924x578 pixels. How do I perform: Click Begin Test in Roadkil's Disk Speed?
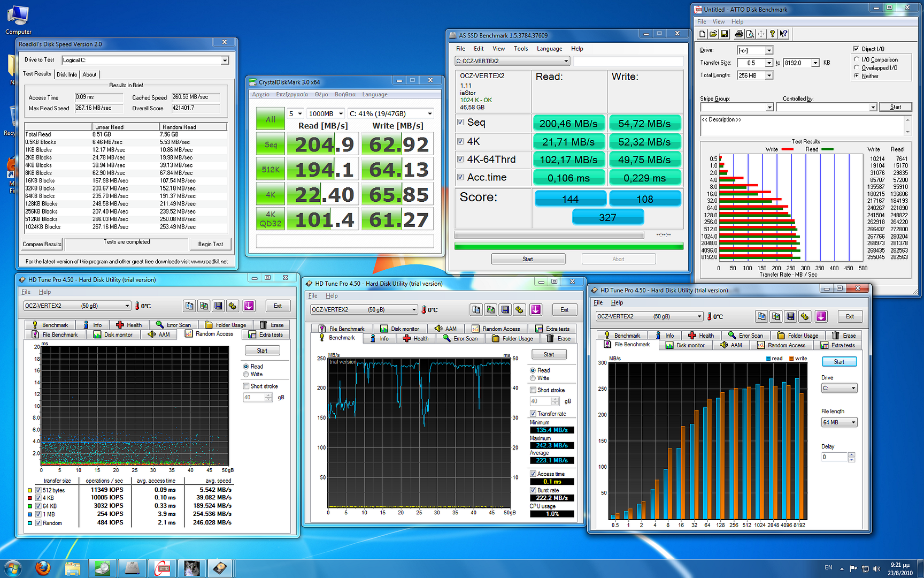pos(211,244)
